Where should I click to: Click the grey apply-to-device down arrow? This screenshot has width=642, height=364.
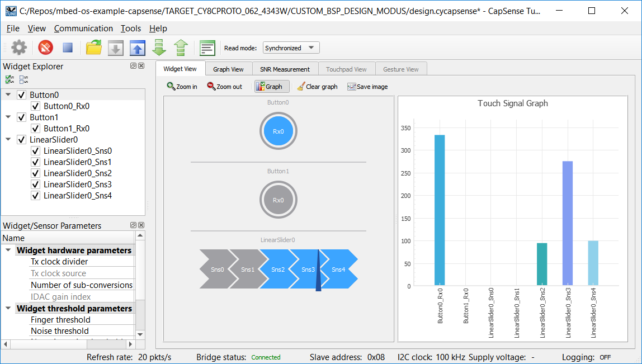click(116, 48)
